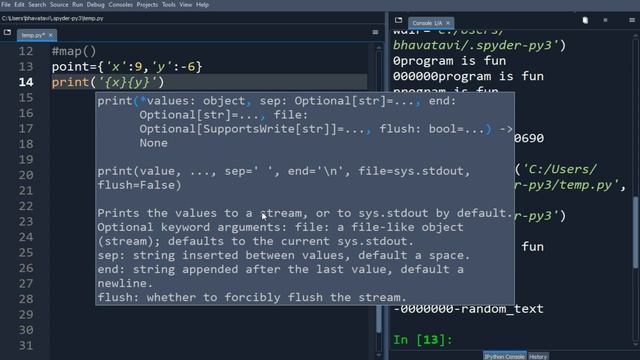This screenshot has height=360, width=640.
Task: Click '000000program is fun' console output
Action: click(468, 76)
